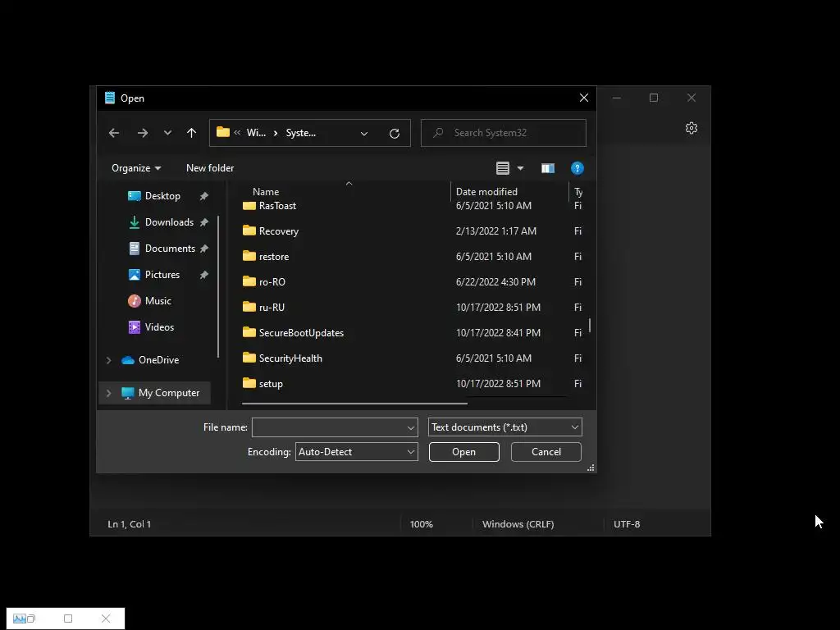
Task: Refresh the System32 folder view
Action: (x=395, y=134)
